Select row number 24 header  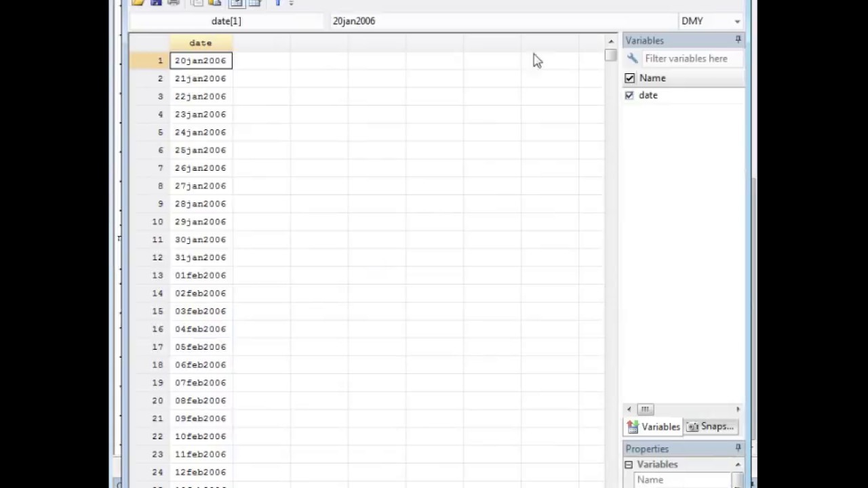point(149,472)
